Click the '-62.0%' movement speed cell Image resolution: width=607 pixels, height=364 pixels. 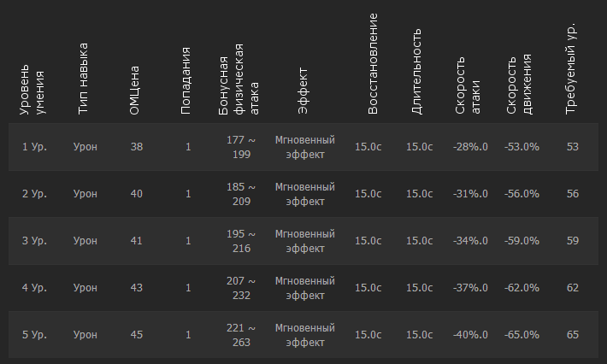pos(522,288)
